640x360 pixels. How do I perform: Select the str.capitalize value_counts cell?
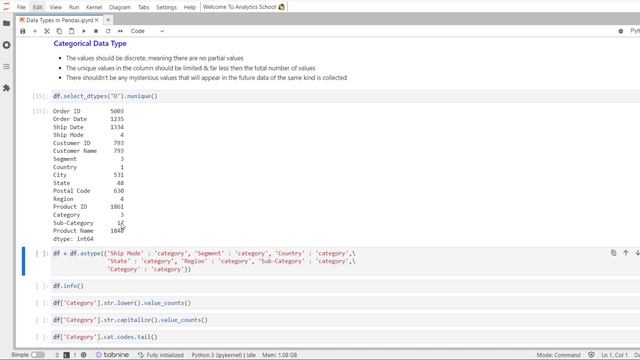(345, 320)
